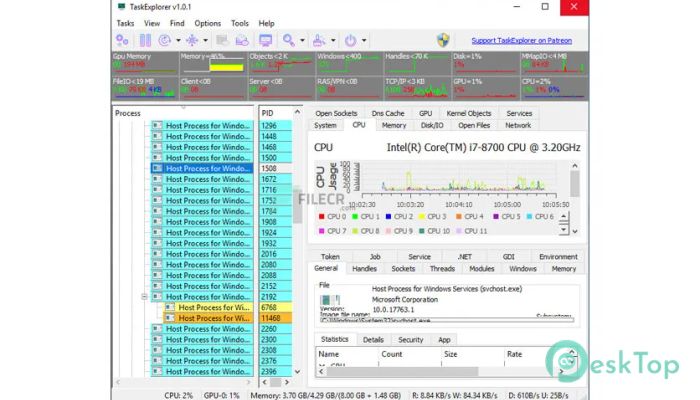The width and height of the screenshot is (700, 400).
Task: Click the snowflake-like freeze toolbar icon
Action: (192, 40)
